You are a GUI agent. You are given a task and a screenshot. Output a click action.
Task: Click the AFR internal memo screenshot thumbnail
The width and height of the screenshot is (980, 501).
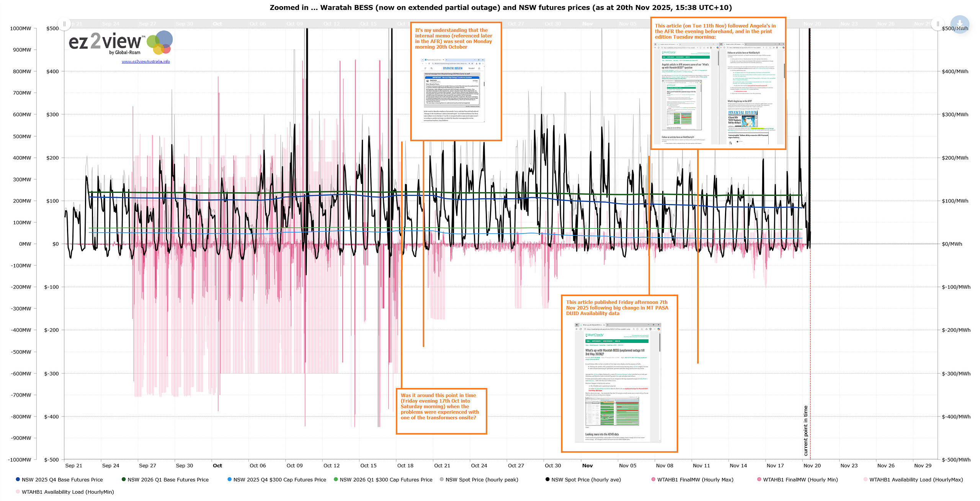[453, 90]
